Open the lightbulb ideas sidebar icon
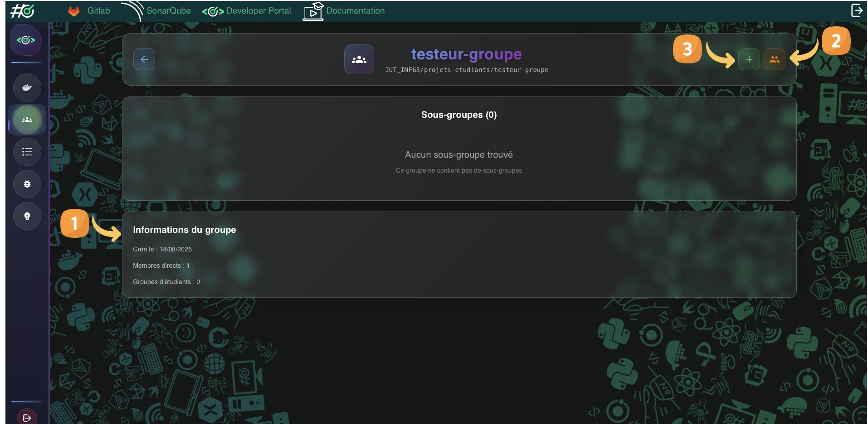Viewport: 868px width, 424px height. pyautogui.click(x=27, y=217)
